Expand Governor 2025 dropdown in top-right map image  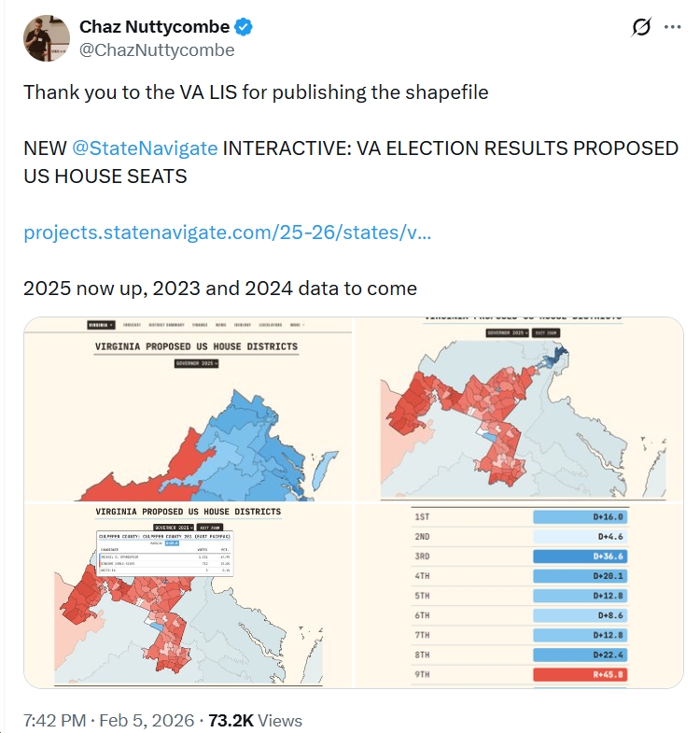507,332
